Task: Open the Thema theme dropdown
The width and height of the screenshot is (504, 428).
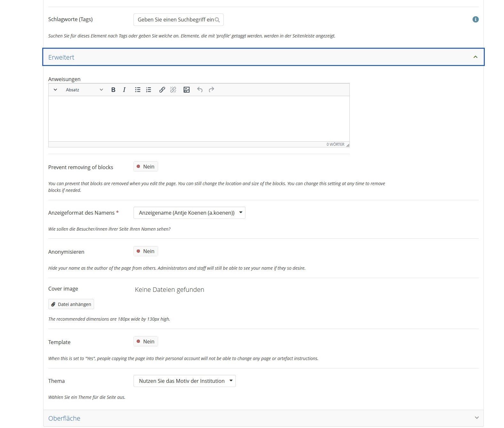Action: point(185,381)
